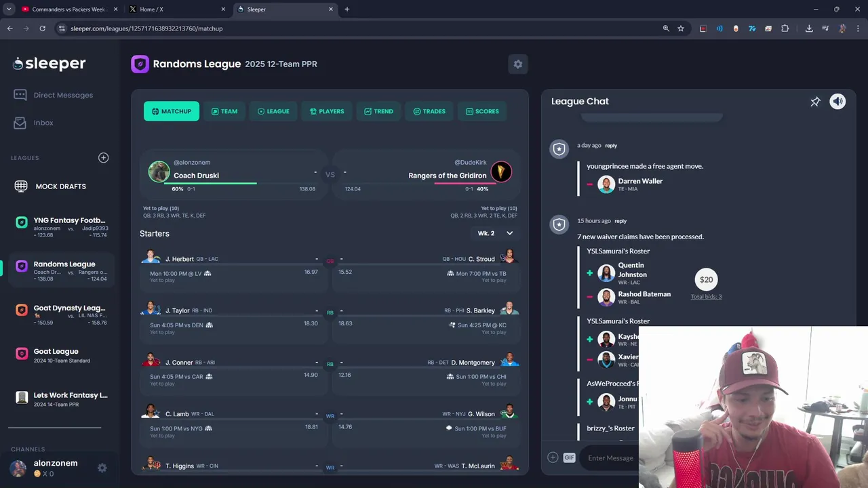The image size is (868, 488).
Task: View site information icon in address bar
Action: point(62,28)
